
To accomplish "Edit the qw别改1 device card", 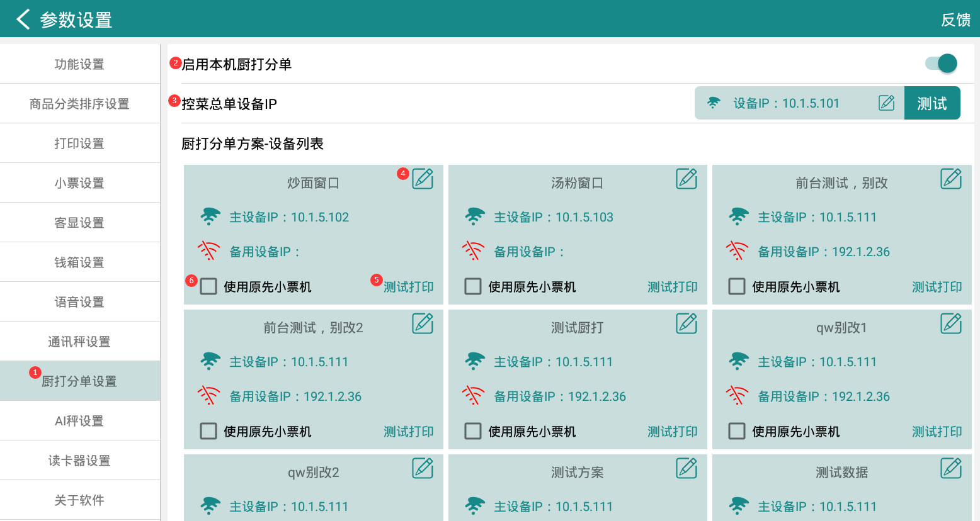I will 951,324.
